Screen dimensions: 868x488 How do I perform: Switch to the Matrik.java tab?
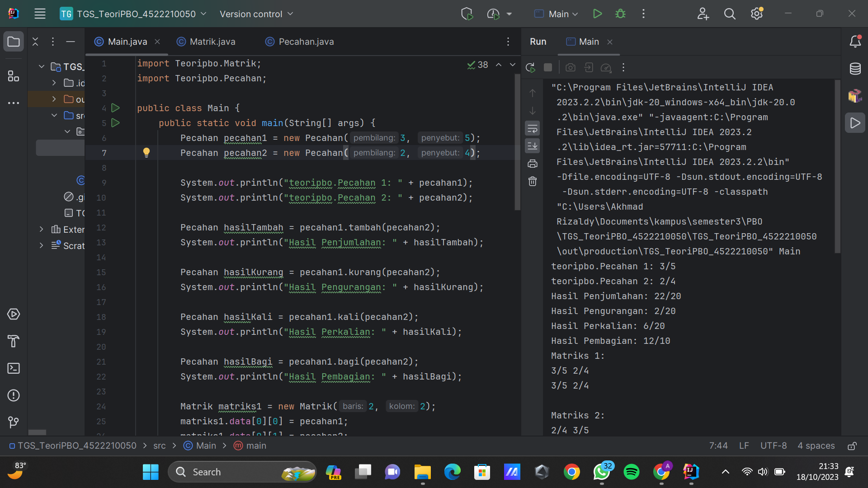click(212, 42)
